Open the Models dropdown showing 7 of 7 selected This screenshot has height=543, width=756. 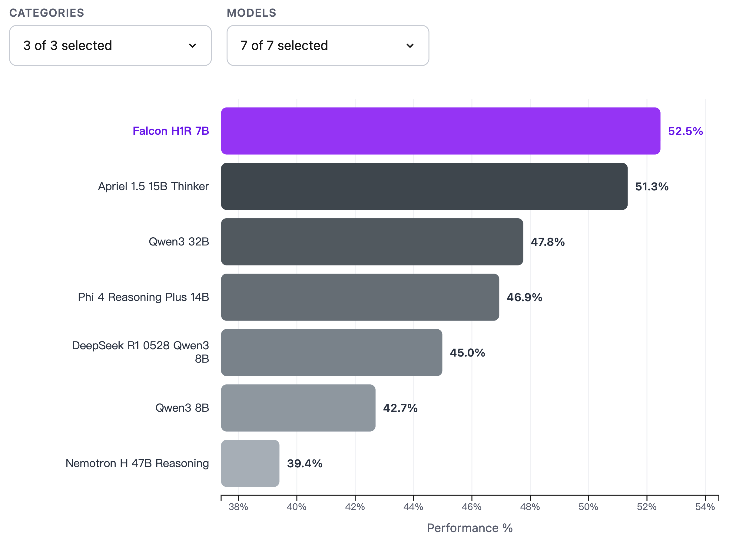pyautogui.click(x=317, y=46)
